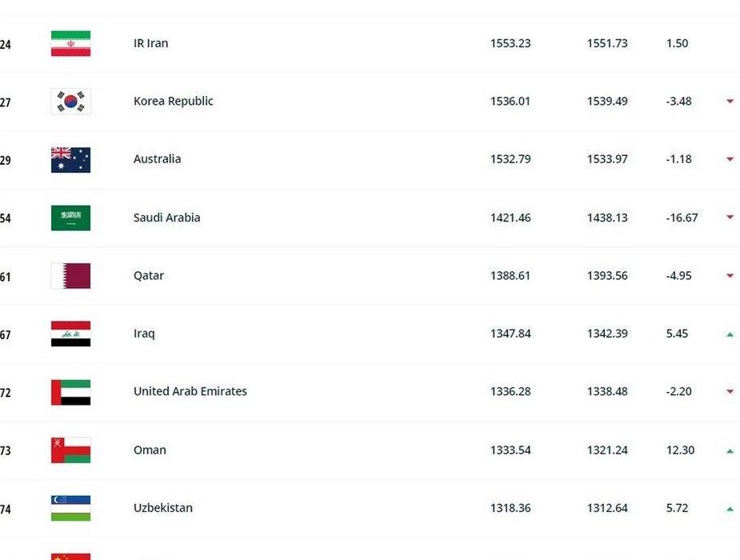
Task: Select the Australia flag icon
Action: pyautogui.click(x=70, y=160)
